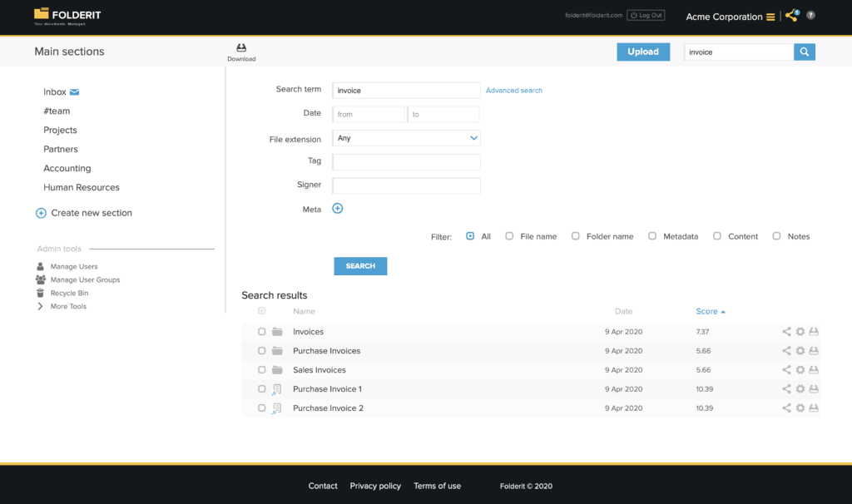This screenshot has width=852, height=504.
Task: Click the Upload button
Action: pyautogui.click(x=643, y=52)
